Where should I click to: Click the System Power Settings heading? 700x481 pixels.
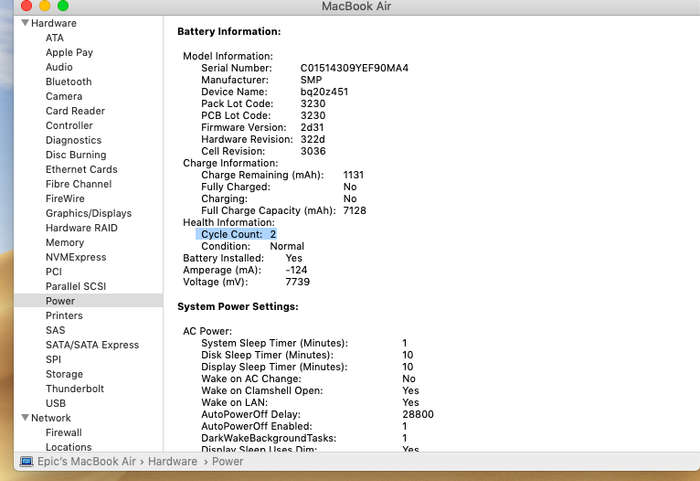[238, 307]
